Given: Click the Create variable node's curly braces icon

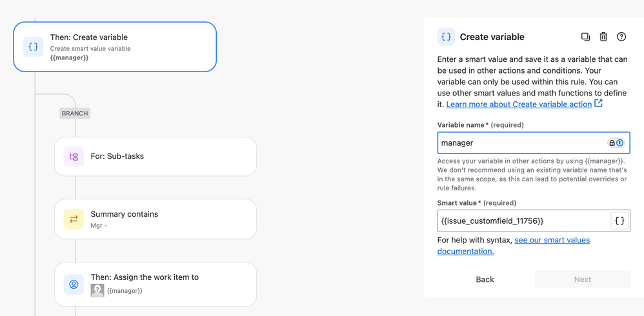Looking at the screenshot, I should point(34,47).
